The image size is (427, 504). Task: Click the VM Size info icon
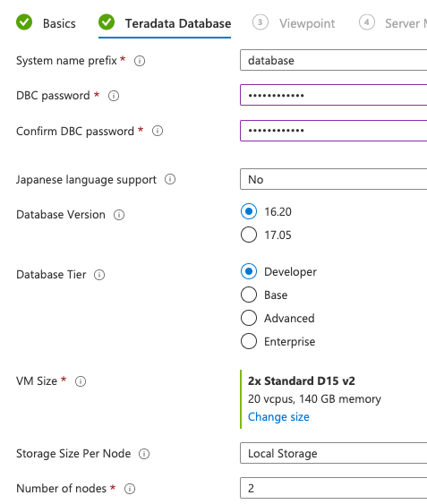[81, 381]
